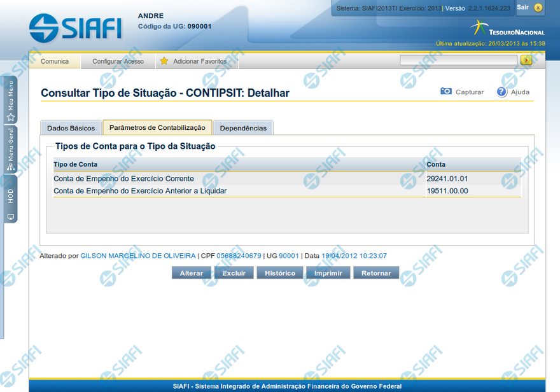Click the Alterar button
560x392 pixels.
click(192, 273)
